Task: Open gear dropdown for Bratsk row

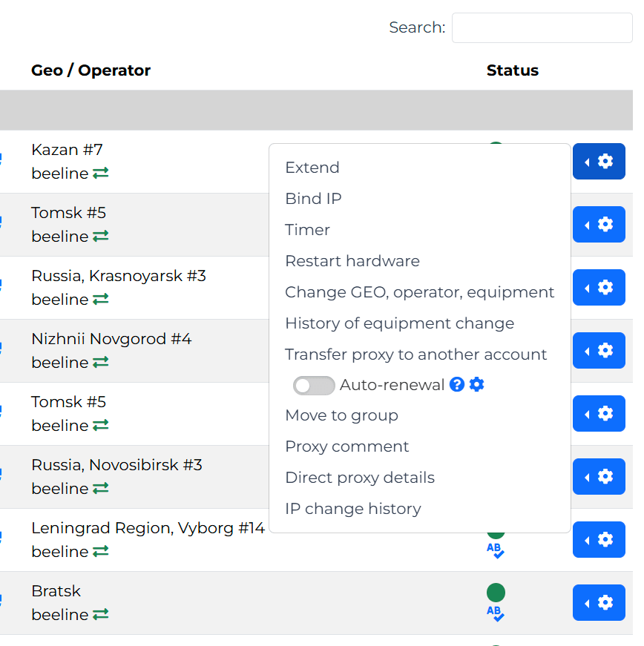Action: point(599,603)
